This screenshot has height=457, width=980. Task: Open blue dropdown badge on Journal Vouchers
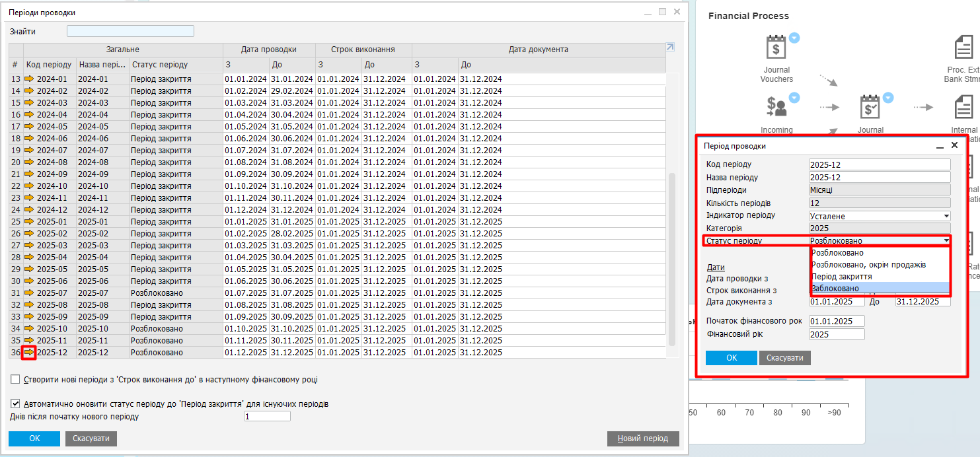coord(795,38)
